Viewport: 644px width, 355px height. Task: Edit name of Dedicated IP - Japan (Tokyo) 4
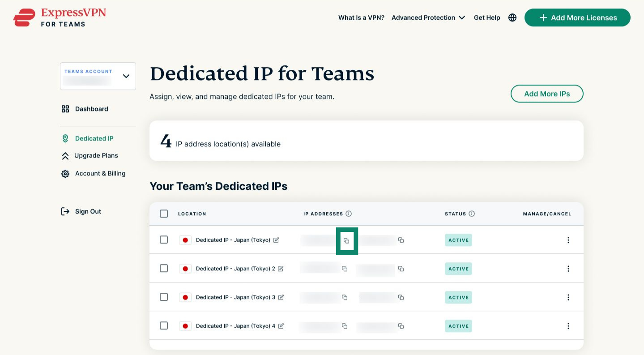[281, 326]
